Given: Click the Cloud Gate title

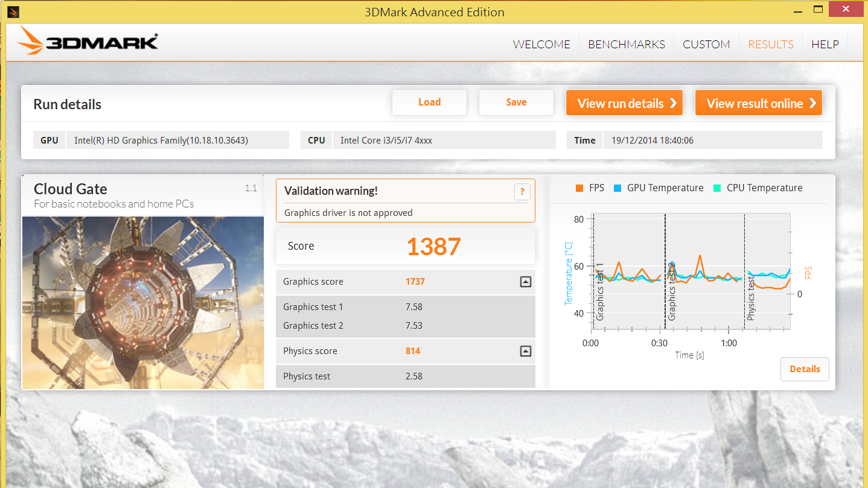Looking at the screenshot, I should pos(71,189).
